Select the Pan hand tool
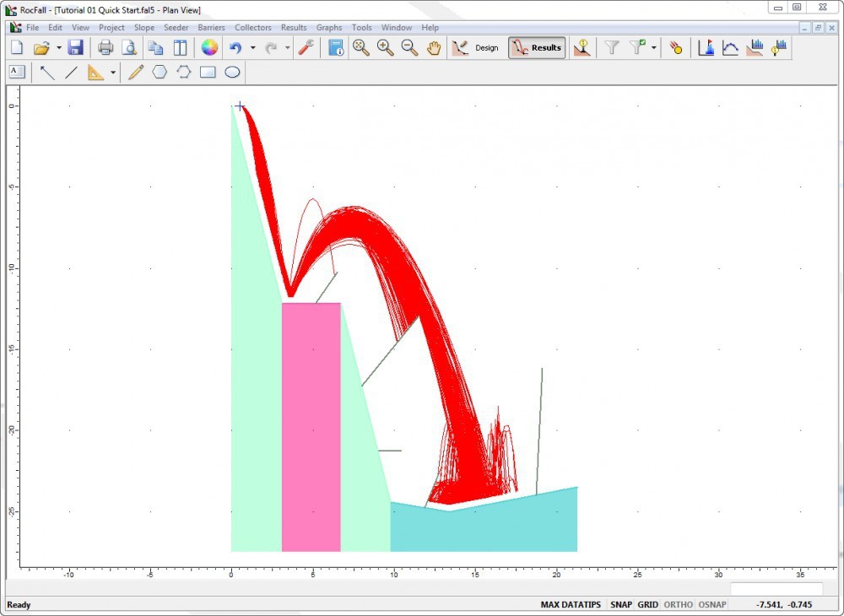 [434, 48]
